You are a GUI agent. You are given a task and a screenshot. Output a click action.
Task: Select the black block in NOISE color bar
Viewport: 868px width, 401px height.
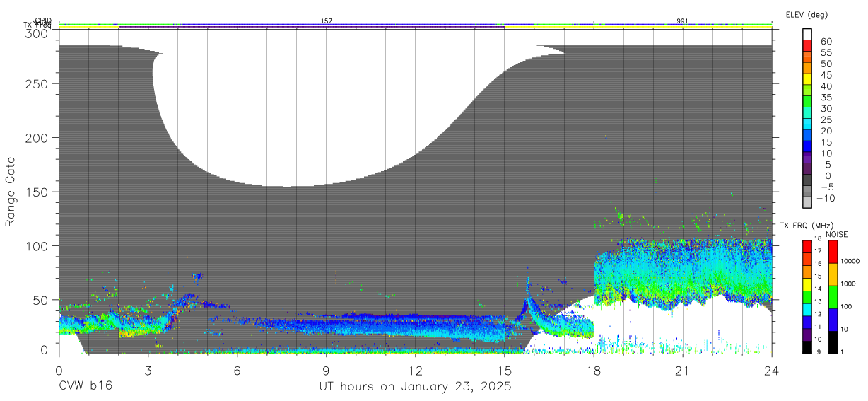click(832, 342)
